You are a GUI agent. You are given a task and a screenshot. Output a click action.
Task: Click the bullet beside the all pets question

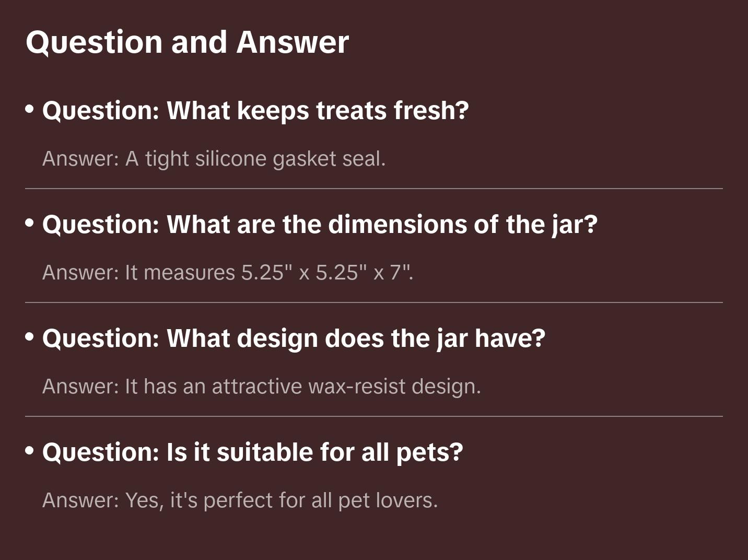click(30, 450)
